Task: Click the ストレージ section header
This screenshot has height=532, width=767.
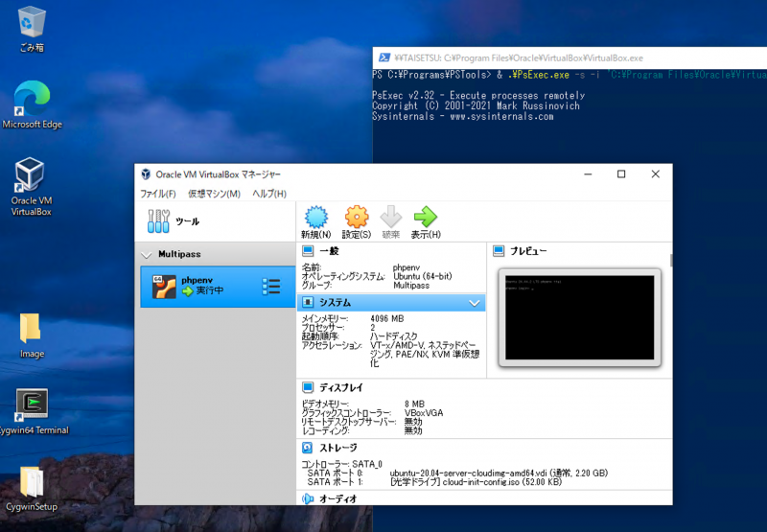Action: [337, 448]
